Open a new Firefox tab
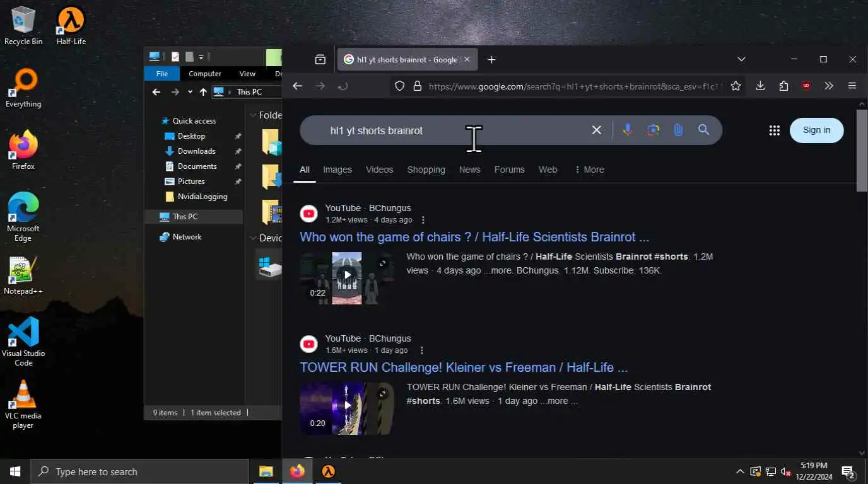Screen dimensions: 868x484 491,59
